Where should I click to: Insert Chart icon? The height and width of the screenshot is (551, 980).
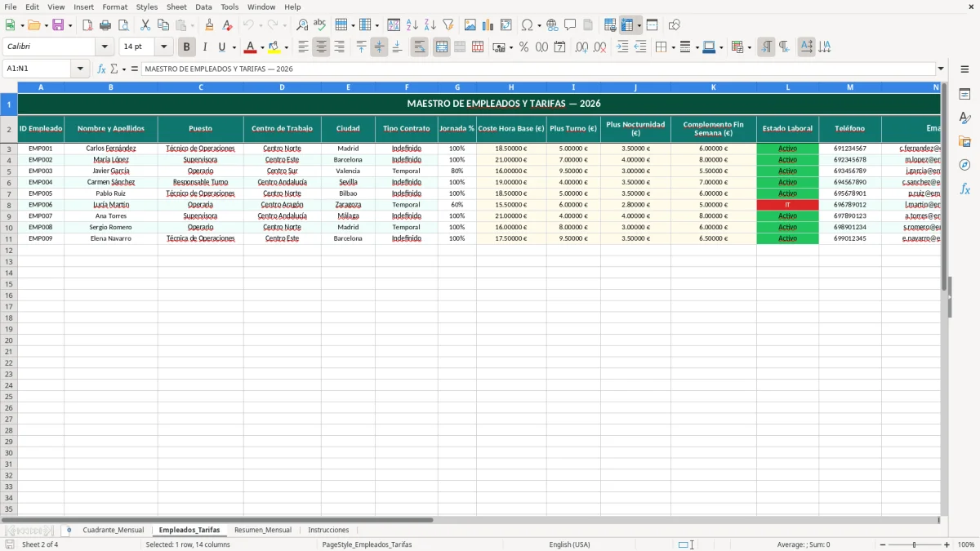point(488,25)
